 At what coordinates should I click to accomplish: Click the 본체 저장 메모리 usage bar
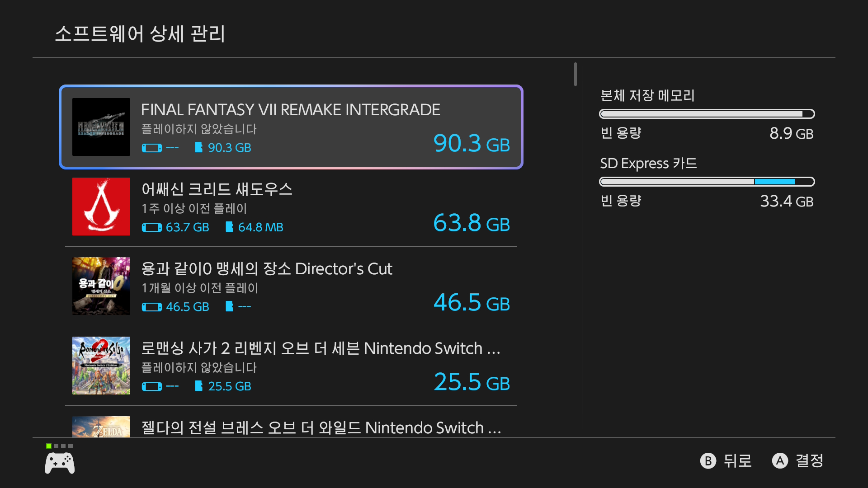click(707, 114)
